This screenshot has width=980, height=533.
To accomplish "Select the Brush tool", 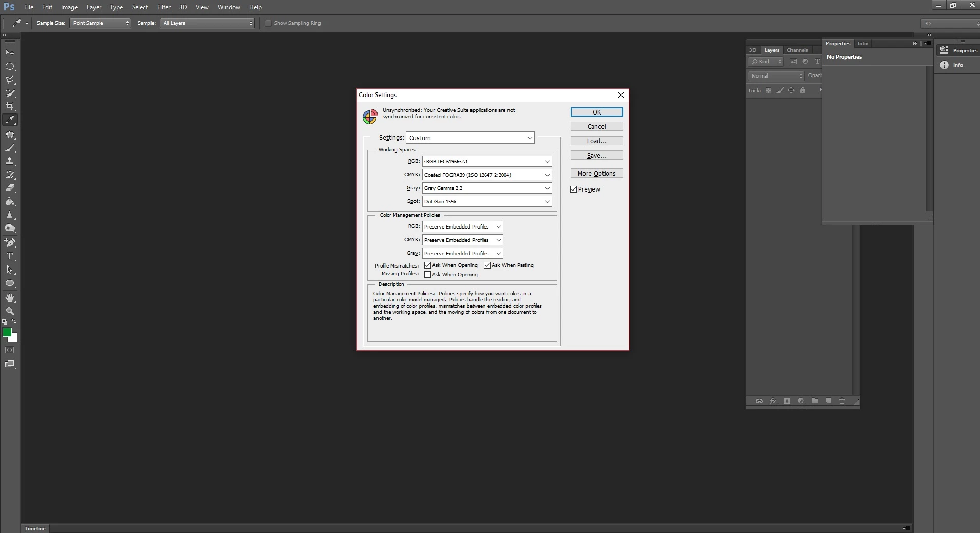I will click(10, 148).
